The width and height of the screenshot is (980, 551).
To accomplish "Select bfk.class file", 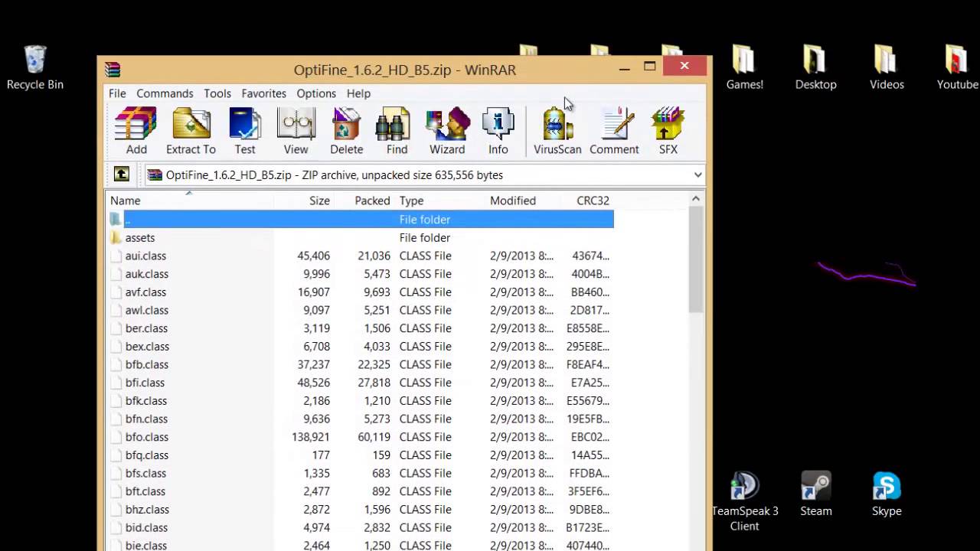I will (x=146, y=401).
